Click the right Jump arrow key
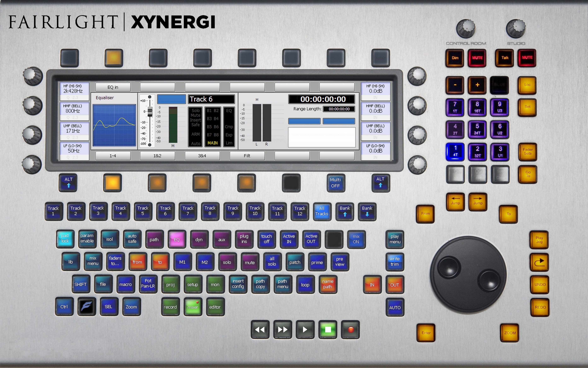The width and height of the screenshot is (588, 368). [x=478, y=202]
